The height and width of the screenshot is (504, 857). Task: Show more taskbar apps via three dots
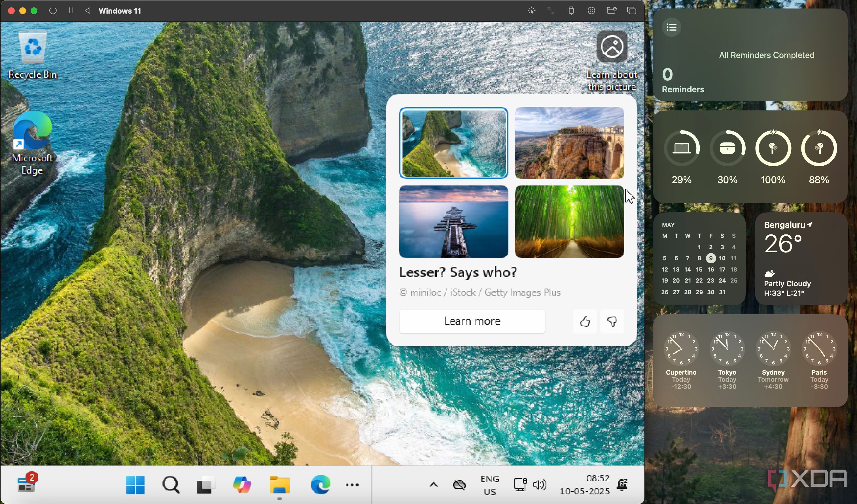[x=352, y=485]
